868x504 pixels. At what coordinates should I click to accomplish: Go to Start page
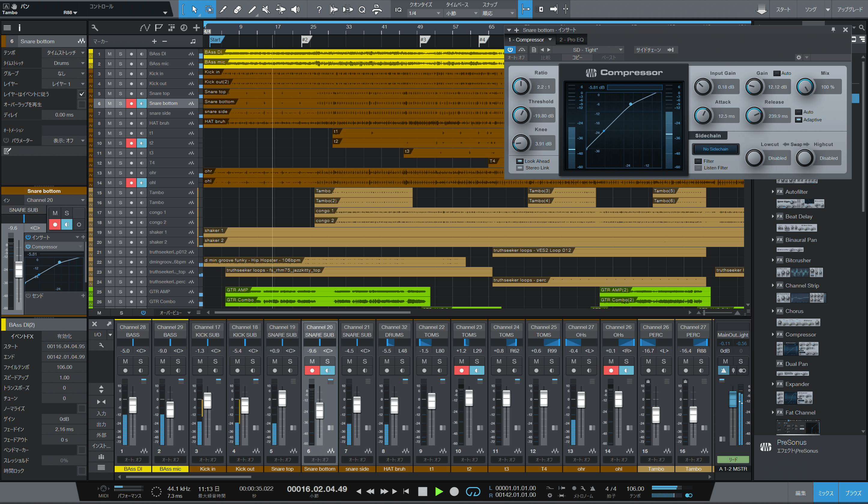coord(783,9)
